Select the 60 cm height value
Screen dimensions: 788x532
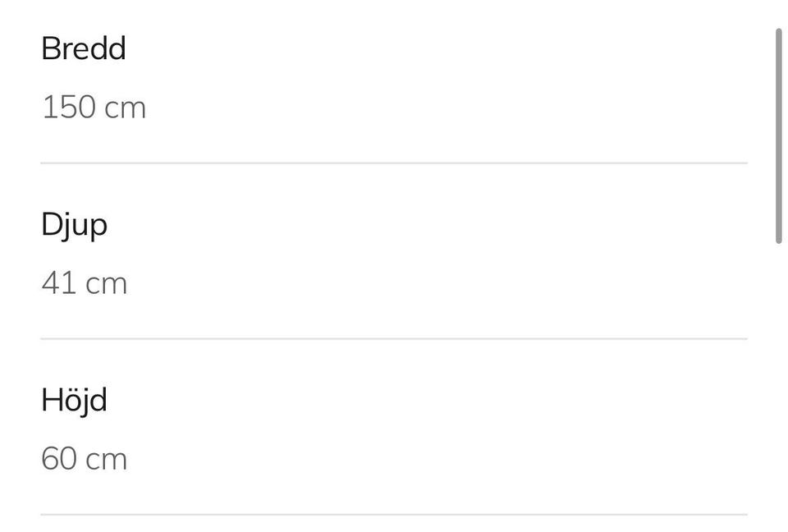tap(85, 459)
